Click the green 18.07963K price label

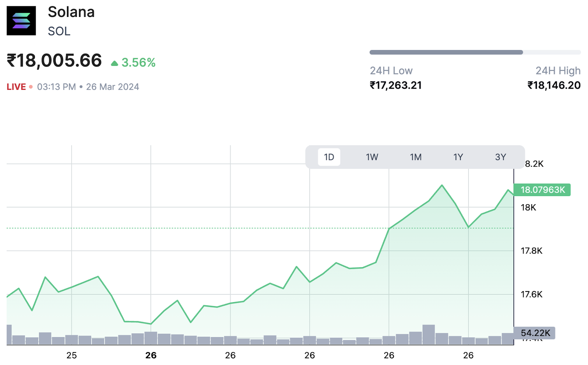[542, 190]
